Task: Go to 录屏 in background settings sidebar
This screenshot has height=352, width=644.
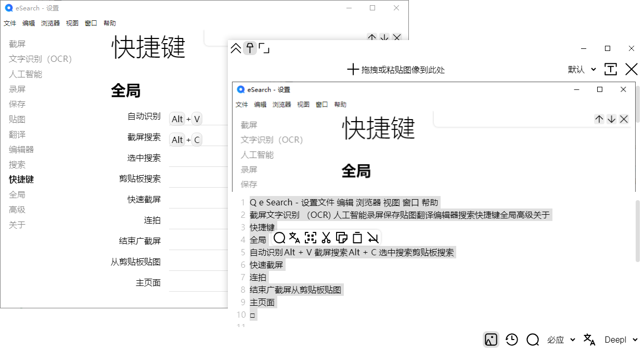Action: coord(17,89)
